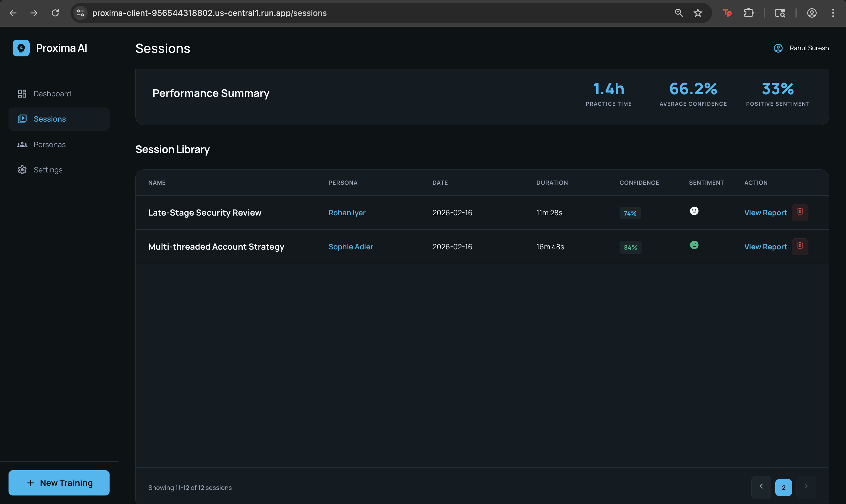
Task: Go to previous page of sessions
Action: tap(761, 487)
